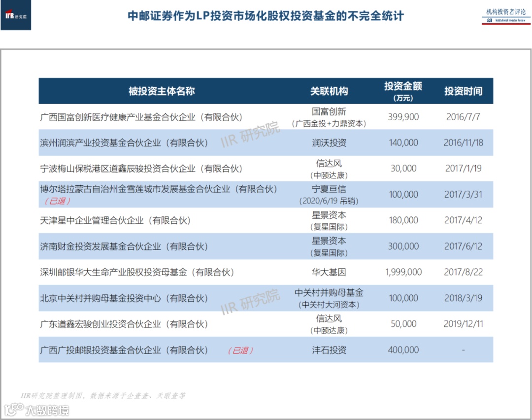Click 国富创新 associated institution cell
The width and height of the screenshot is (532, 420).
329,112
